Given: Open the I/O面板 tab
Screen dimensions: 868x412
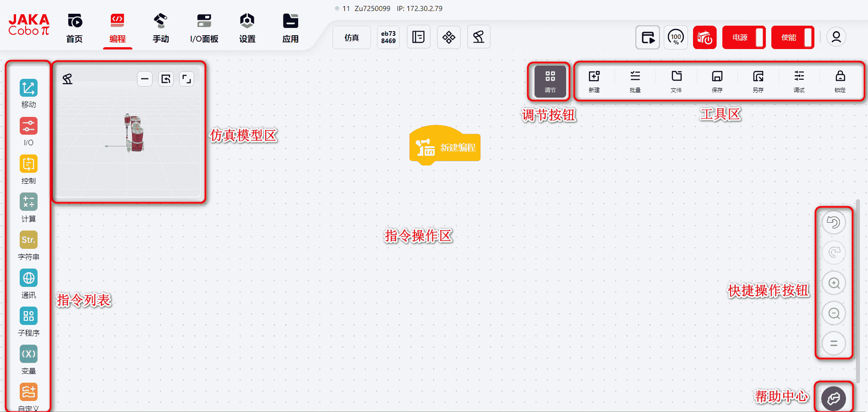Looking at the screenshot, I should (204, 28).
